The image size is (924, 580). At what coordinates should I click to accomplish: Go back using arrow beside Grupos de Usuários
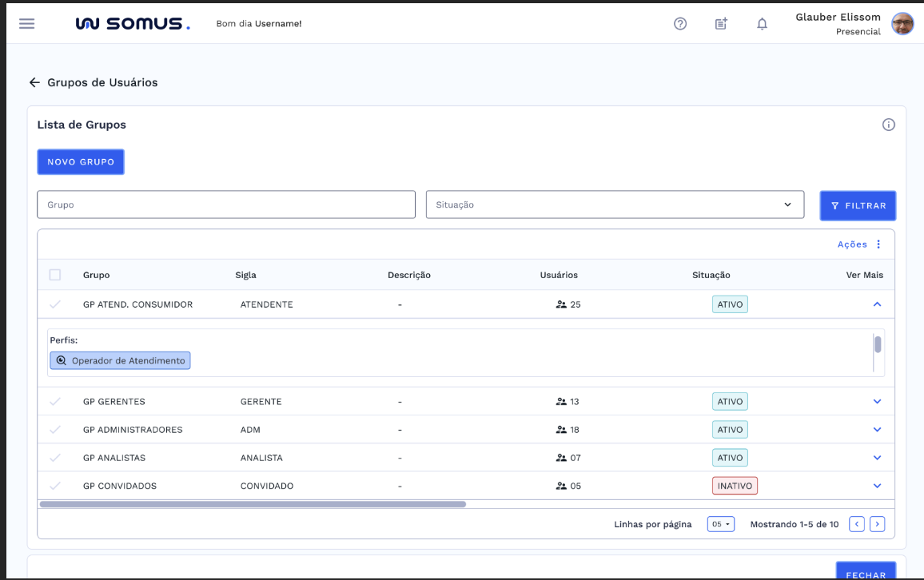(x=34, y=82)
